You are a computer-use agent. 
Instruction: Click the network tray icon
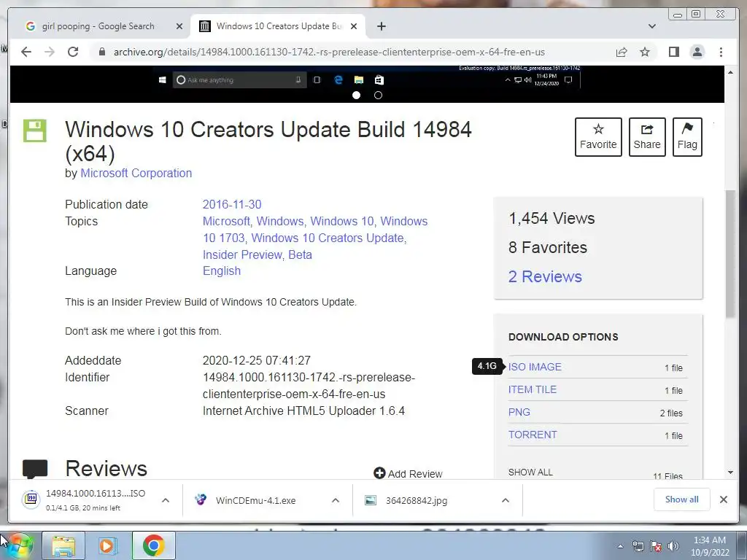coord(638,546)
